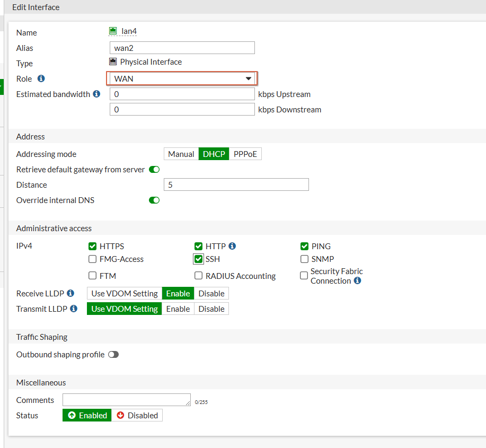Set Transmit LLDP to Enable
This screenshot has height=448, width=486.
point(178,309)
